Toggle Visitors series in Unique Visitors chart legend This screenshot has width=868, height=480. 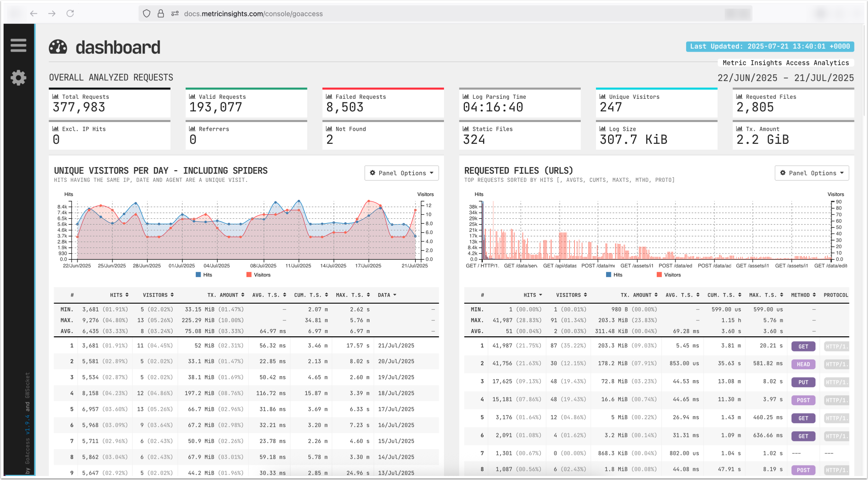coord(258,275)
